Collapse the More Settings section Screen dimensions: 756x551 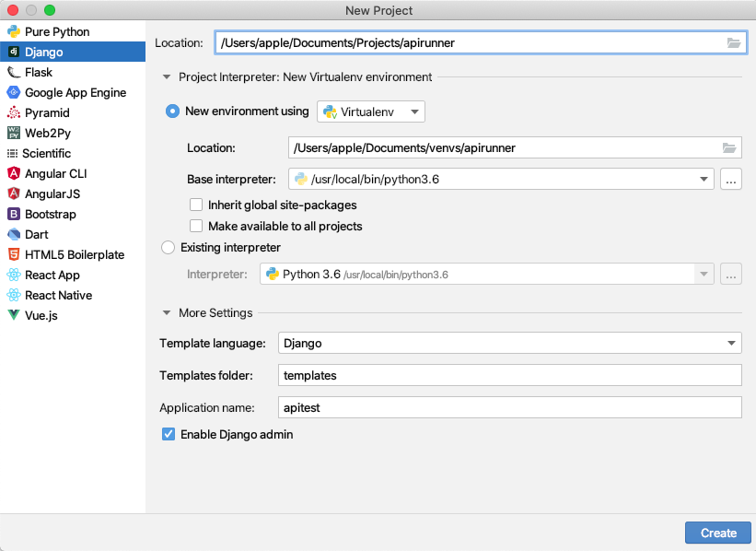[x=167, y=312]
